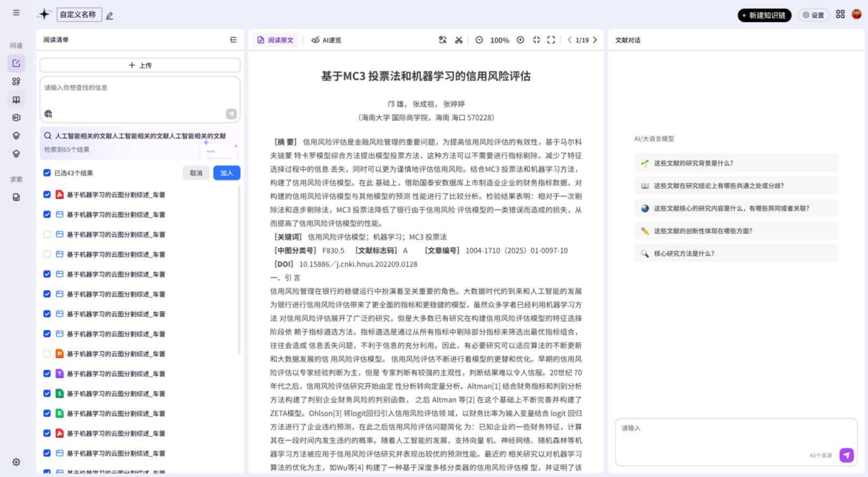This screenshot has height=477, width=868.
Task: Click the 自定义名称 name field
Action: coord(79,14)
